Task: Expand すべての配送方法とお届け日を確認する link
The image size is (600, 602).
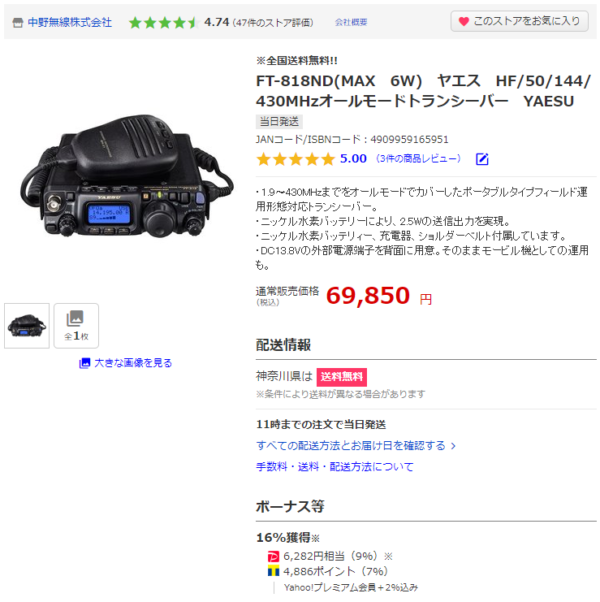Action: (x=355, y=446)
